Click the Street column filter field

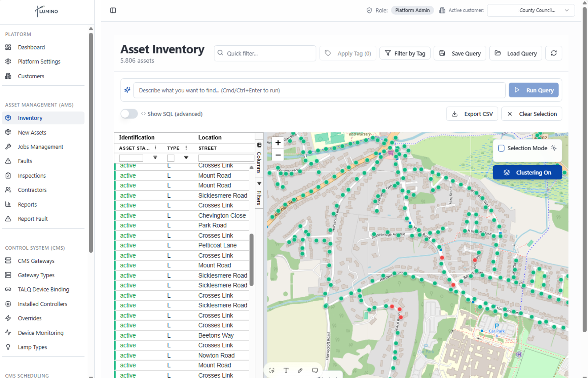(226, 158)
